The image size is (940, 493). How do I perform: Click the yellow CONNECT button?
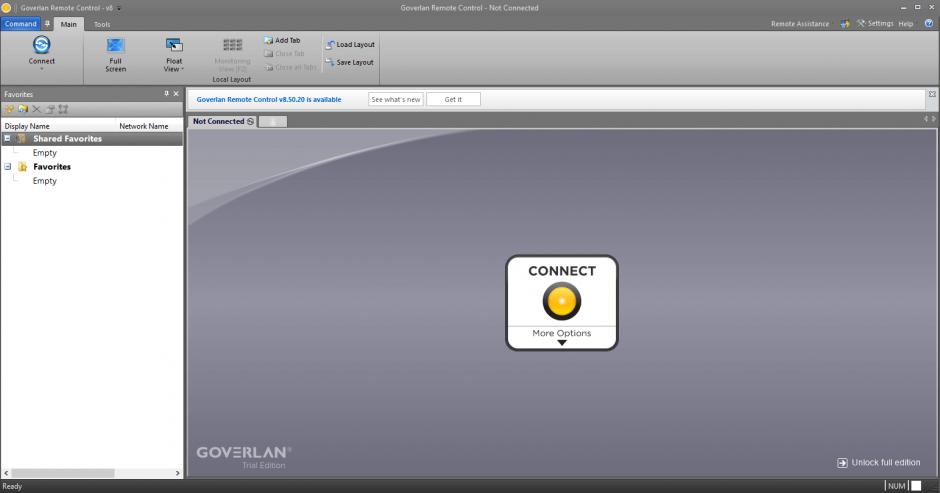tap(562, 301)
